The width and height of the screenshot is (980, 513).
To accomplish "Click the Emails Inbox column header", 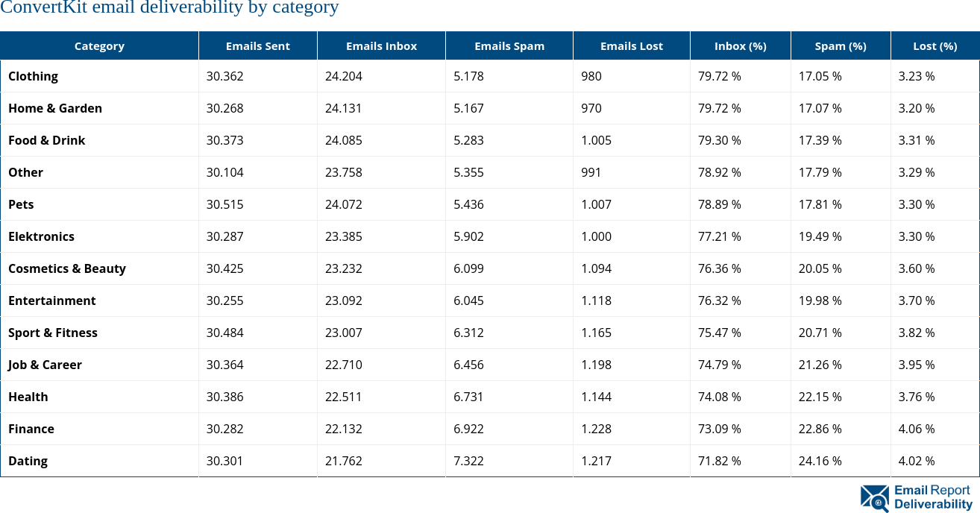I will 381,45.
